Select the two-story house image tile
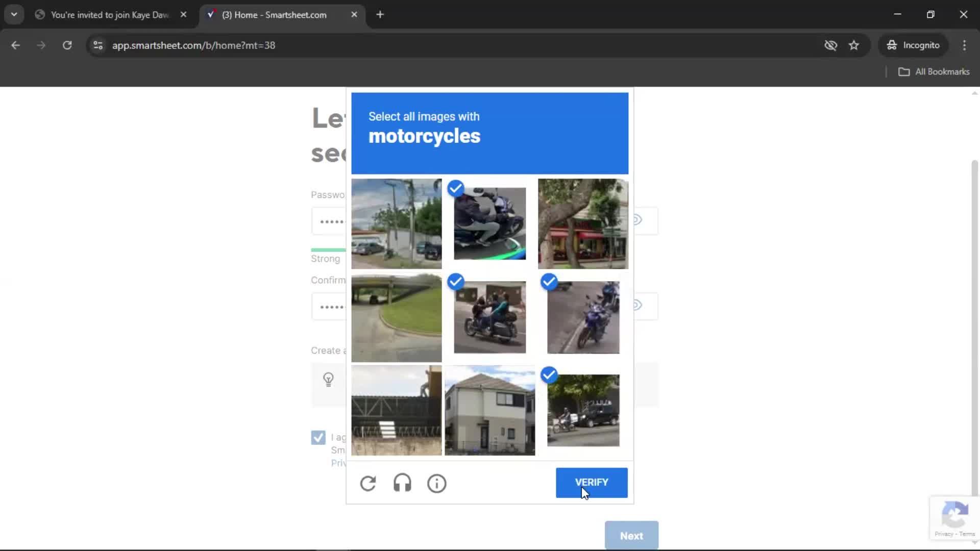 (x=489, y=410)
